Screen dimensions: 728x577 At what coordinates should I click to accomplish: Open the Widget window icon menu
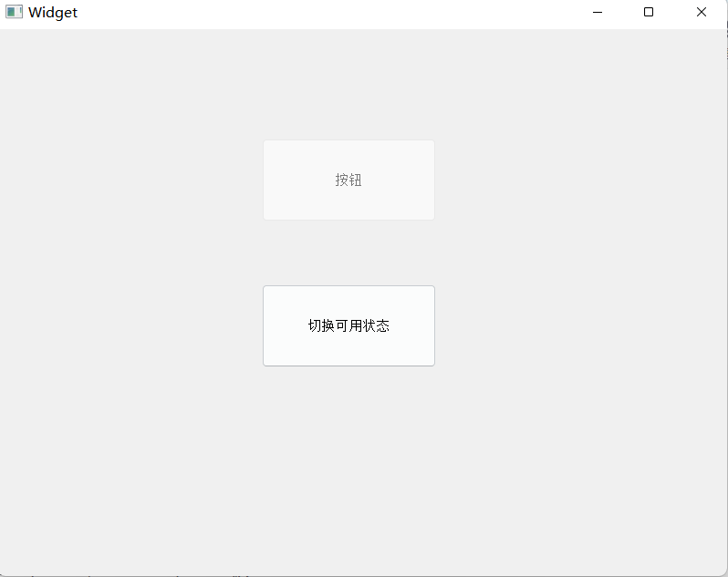(x=14, y=12)
